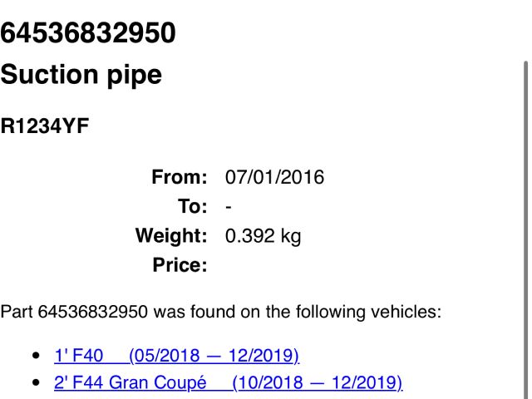This screenshot has height=399, width=532.
Task: Click the bullet before the 2' F44 entry
Action: (35, 383)
